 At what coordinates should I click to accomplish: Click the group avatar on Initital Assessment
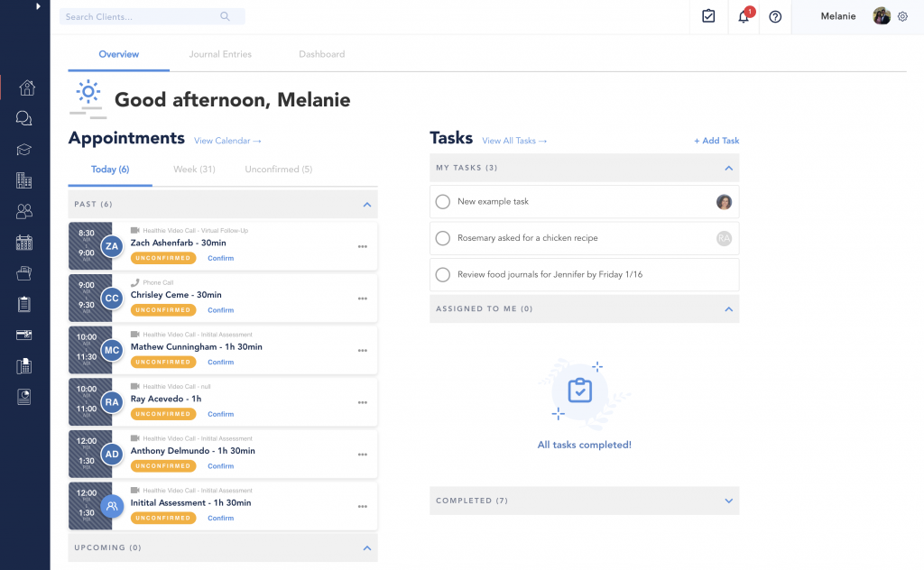point(112,506)
